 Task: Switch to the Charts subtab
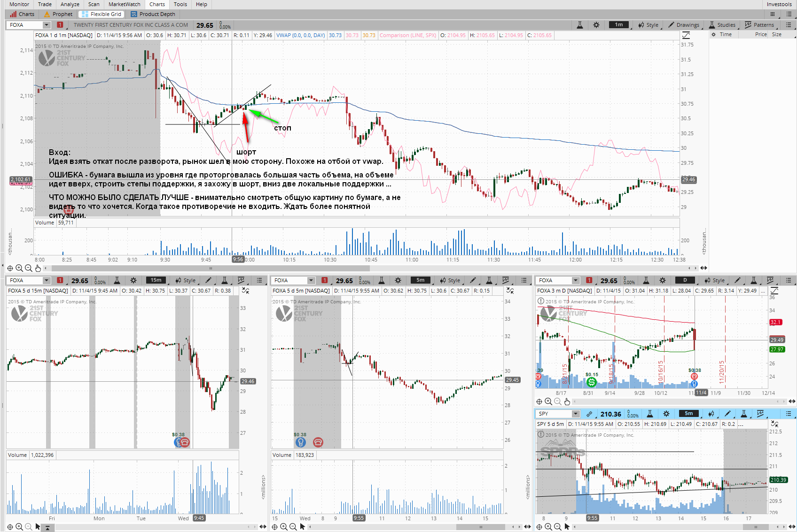(22, 14)
